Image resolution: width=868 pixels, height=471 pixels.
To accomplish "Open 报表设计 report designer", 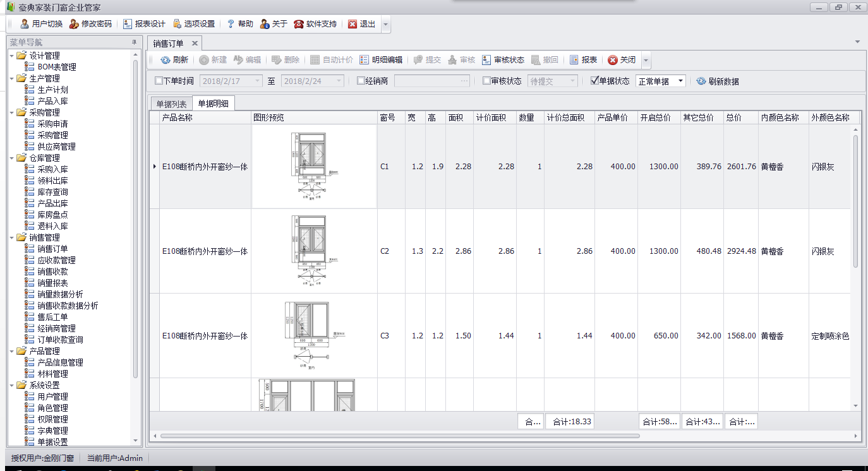I will tap(128, 24).
